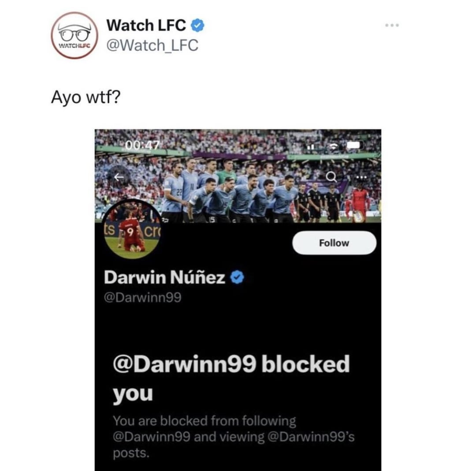
Task: Click the 00:47 clock in status bar
Action: tap(142, 146)
